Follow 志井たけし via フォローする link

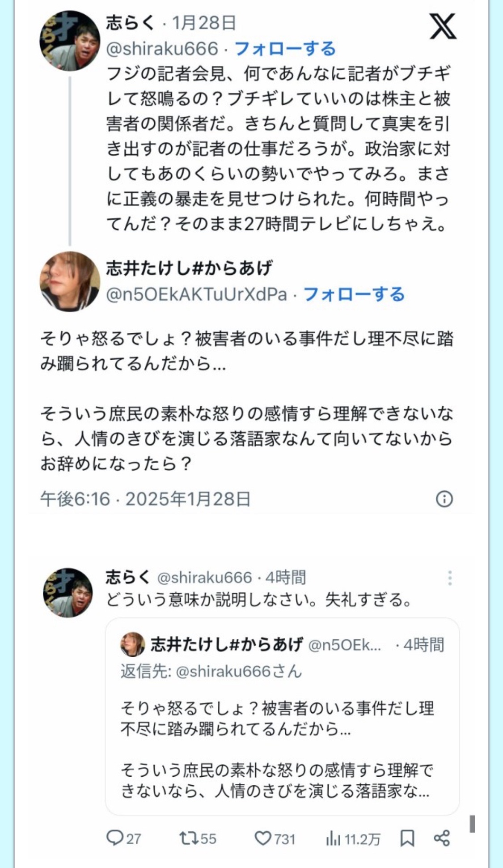pyautogui.click(x=354, y=294)
